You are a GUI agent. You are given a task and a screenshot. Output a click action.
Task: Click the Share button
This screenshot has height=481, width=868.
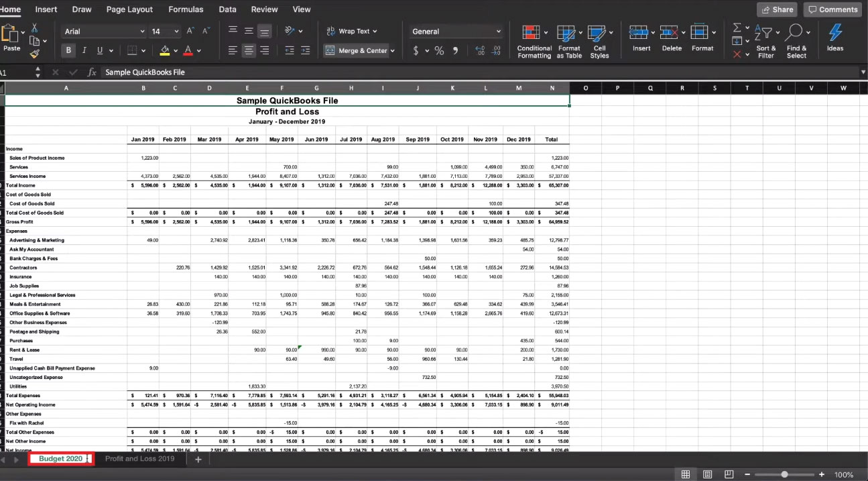click(778, 9)
